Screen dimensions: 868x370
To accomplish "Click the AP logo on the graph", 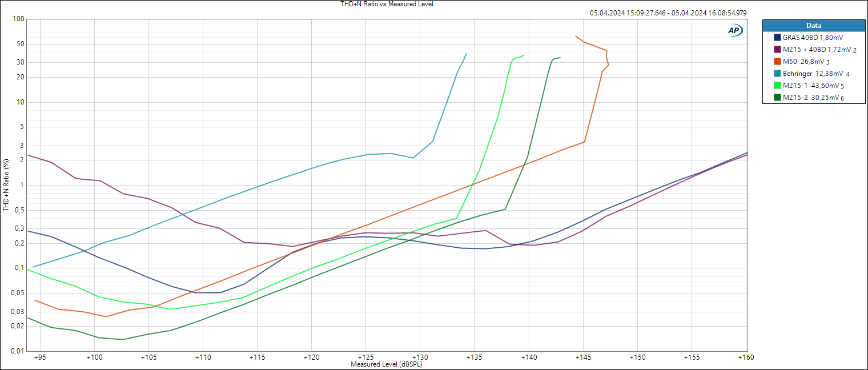I will (735, 31).
